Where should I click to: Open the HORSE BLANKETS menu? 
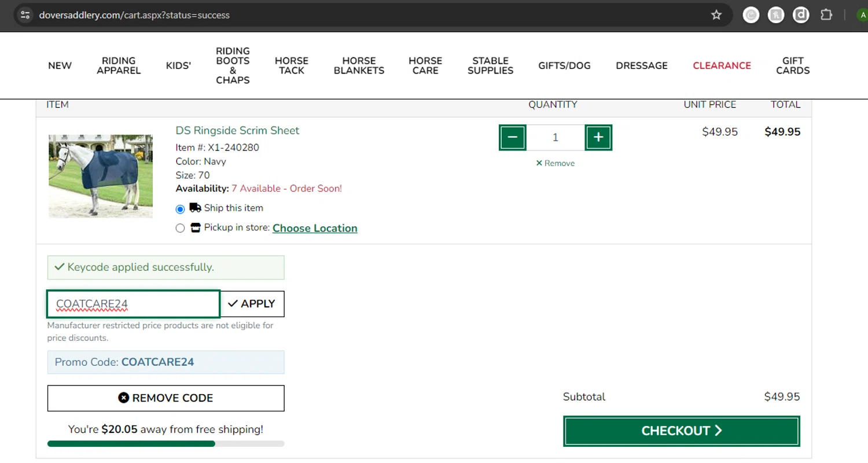click(359, 65)
